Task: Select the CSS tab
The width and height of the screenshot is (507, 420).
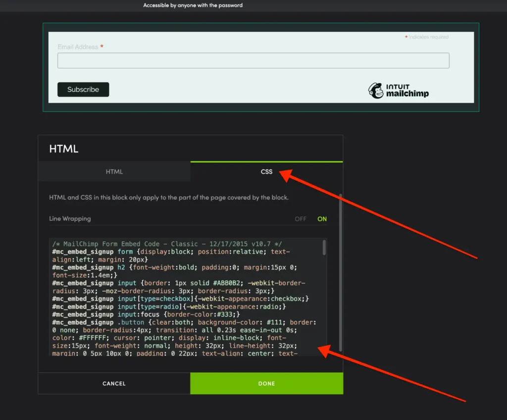Action: [x=266, y=171]
